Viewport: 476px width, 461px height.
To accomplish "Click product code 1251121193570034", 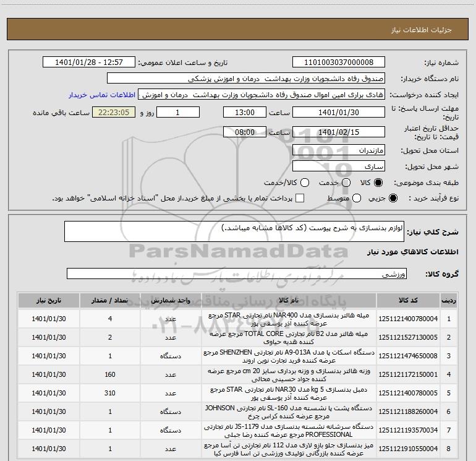I will 408,430.
